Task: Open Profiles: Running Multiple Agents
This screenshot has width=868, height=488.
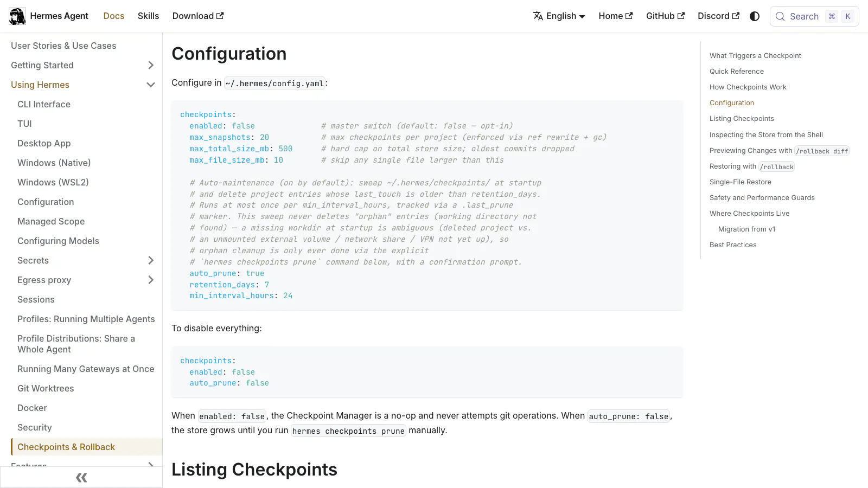Action: (86, 319)
